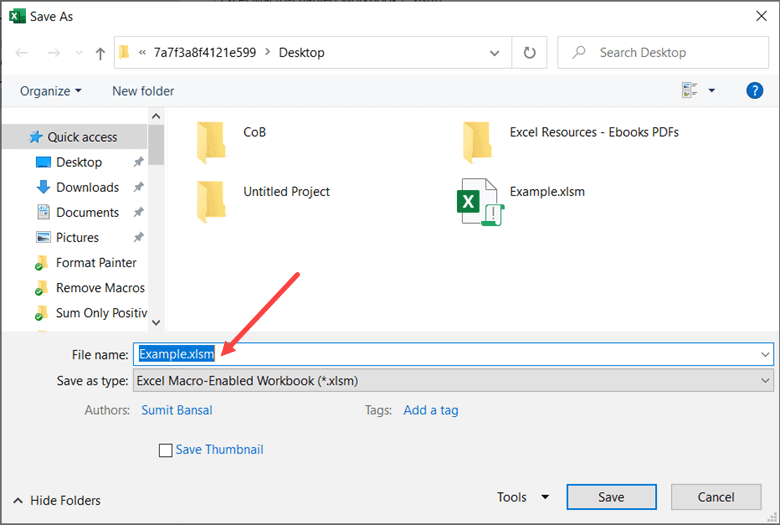This screenshot has height=525, width=780.
Task: Click the pin icon next to Pictures
Action: point(138,237)
